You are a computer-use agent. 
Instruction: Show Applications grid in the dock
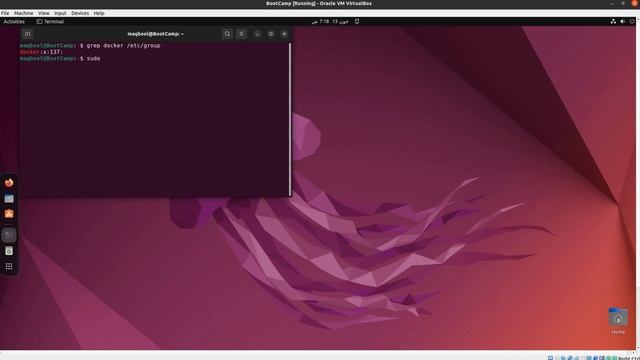(9, 267)
